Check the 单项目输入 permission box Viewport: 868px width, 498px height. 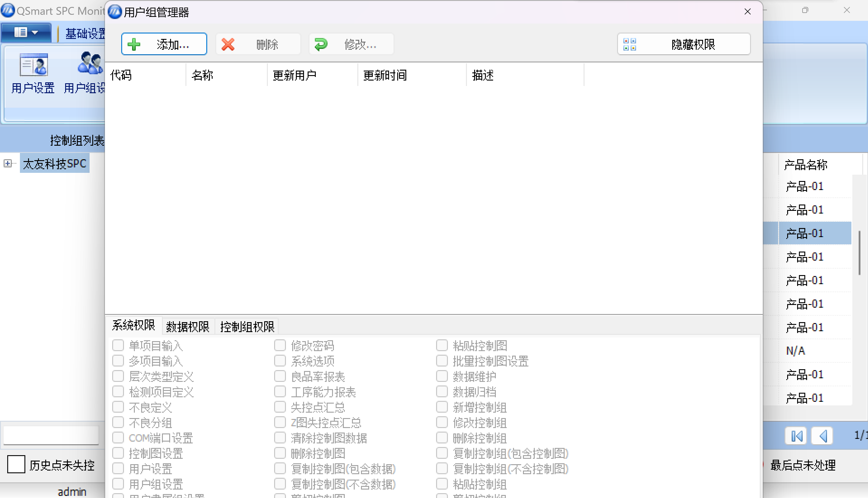118,345
